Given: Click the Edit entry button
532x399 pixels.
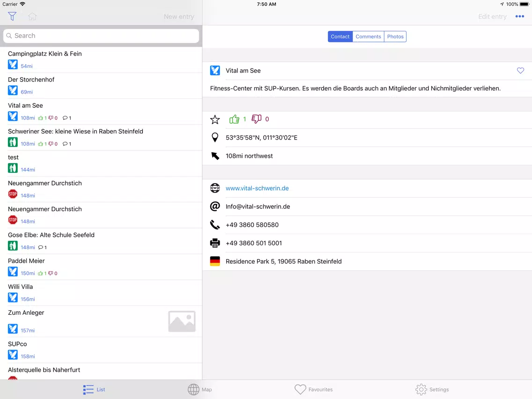Looking at the screenshot, I should point(492,17).
